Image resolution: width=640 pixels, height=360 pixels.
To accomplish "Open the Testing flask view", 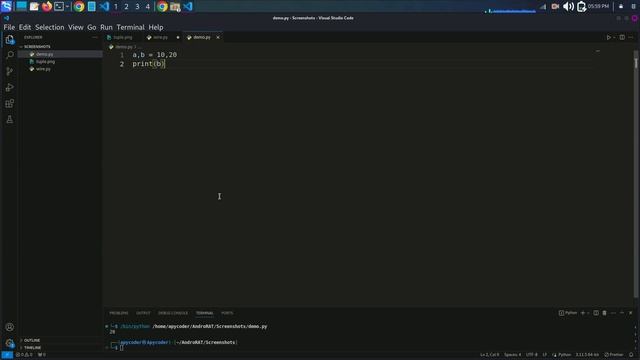I will point(10,119).
